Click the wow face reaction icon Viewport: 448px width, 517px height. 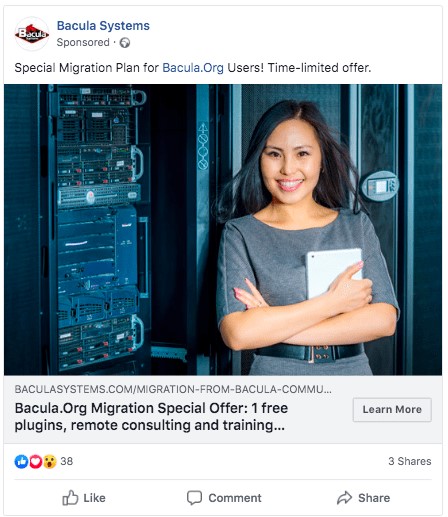[50, 462]
